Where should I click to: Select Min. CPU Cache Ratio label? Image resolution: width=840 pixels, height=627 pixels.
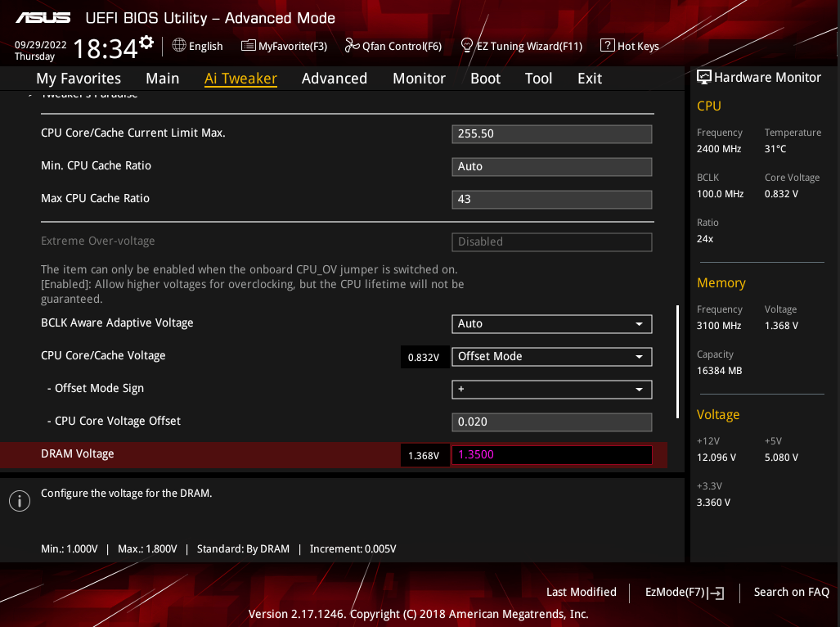[96, 165]
